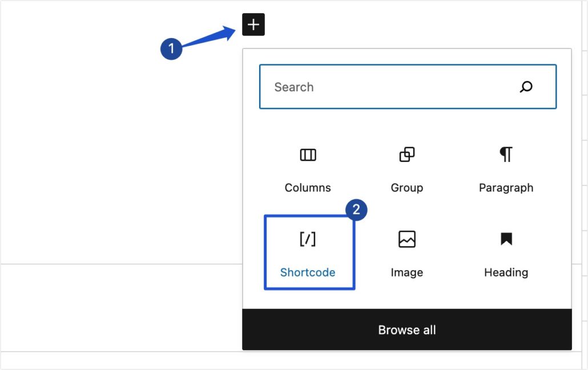The height and width of the screenshot is (370, 588).
Task: Click the black plus add block button
Action: pyautogui.click(x=253, y=25)
